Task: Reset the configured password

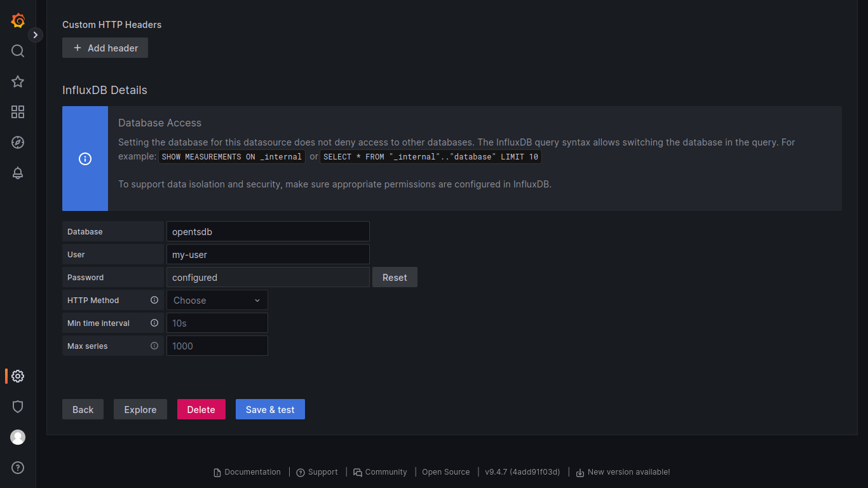Action: (395, 278)
